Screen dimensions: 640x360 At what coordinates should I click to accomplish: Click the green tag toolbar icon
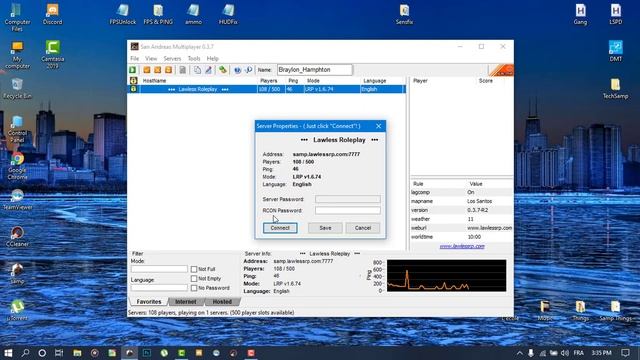pos(222,70)
